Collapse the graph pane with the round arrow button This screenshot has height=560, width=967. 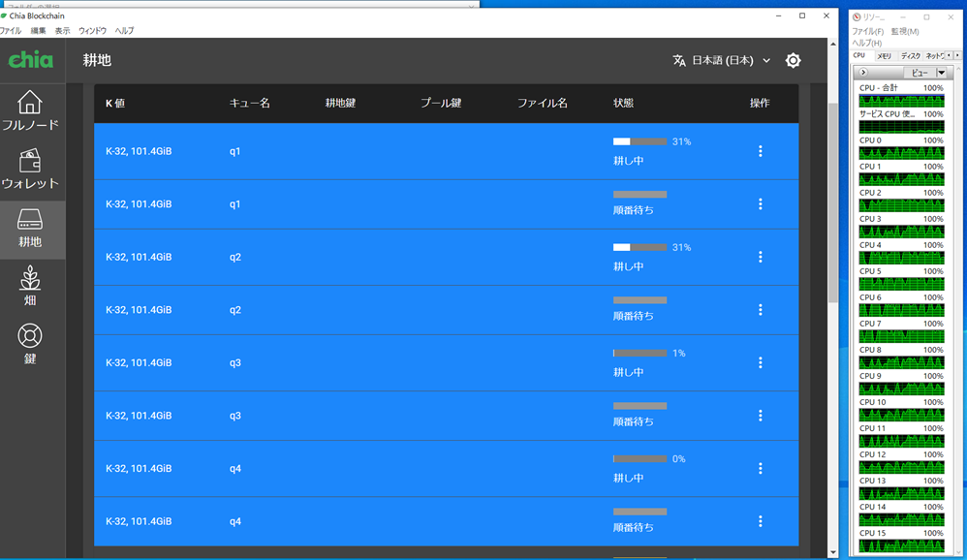point(863,72)
